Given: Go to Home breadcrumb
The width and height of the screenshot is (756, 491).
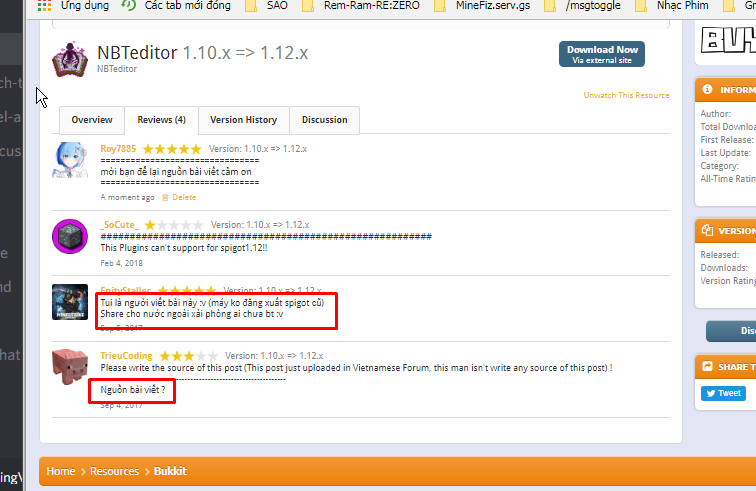Looking at the screenshot, I should 61,471.
